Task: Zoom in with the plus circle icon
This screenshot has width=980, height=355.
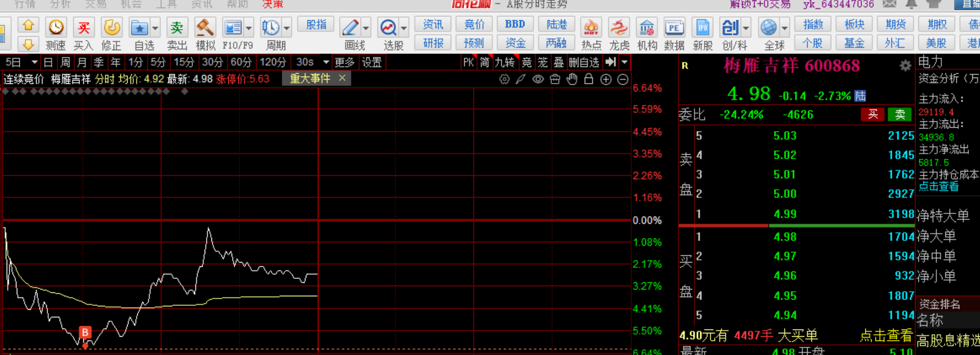Action: (x=606, y=79)
